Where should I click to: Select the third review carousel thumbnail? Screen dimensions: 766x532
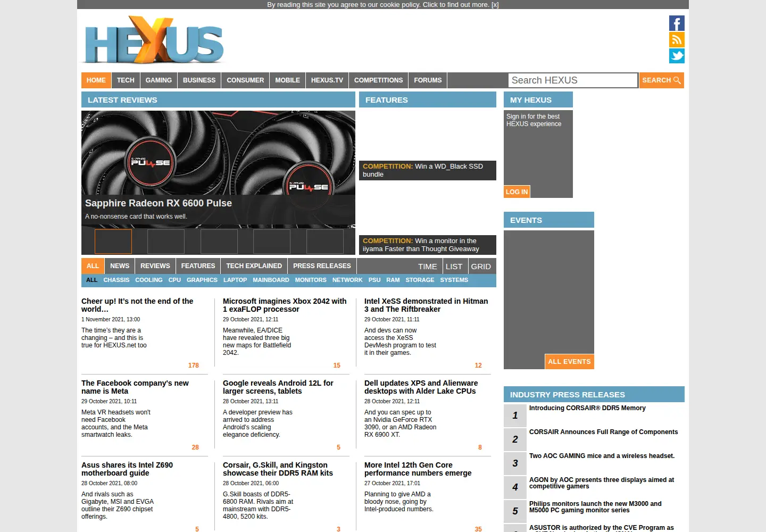pos(219,242)
